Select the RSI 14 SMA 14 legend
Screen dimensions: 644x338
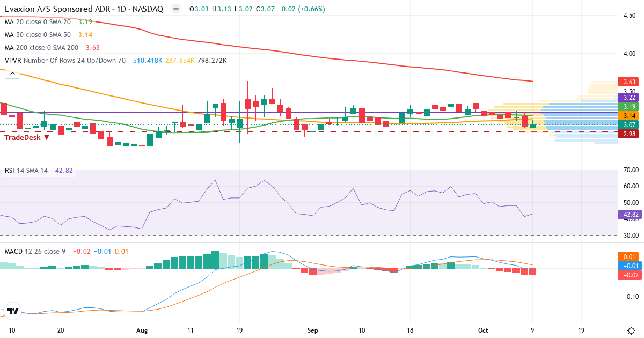click(x=26, y=170)
